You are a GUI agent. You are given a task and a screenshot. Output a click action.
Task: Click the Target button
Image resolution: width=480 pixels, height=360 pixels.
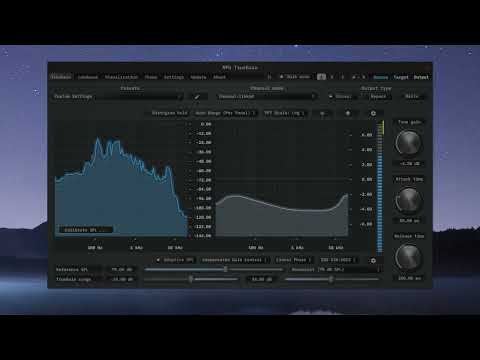tap(401, 77)
